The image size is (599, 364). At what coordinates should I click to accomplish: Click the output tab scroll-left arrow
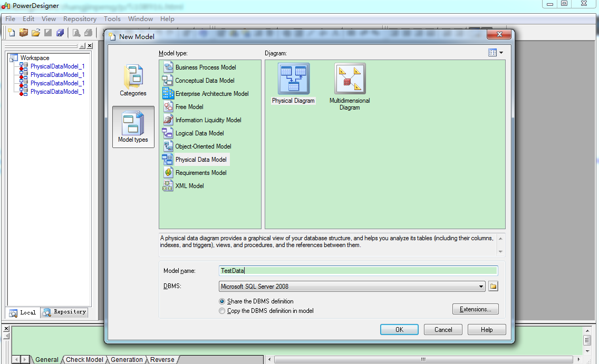point(16,359)
